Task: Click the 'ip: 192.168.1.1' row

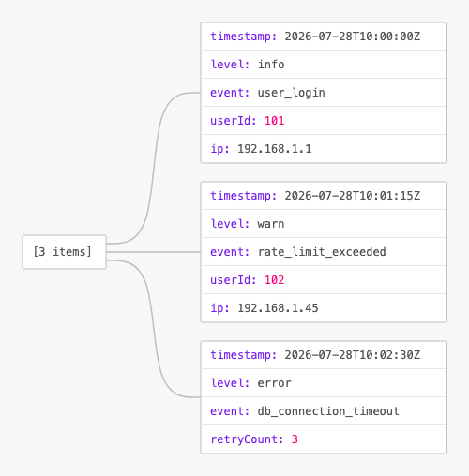Action: pyautogui.click(x=324, y=149)
